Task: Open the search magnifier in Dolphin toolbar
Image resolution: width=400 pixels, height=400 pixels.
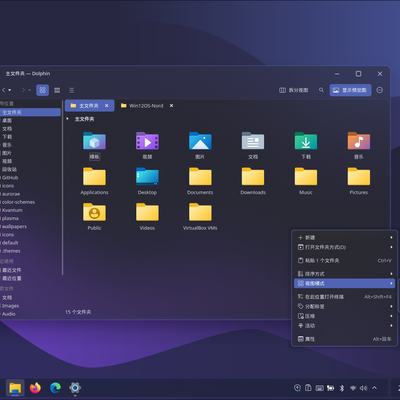Action: click(321, 90)
